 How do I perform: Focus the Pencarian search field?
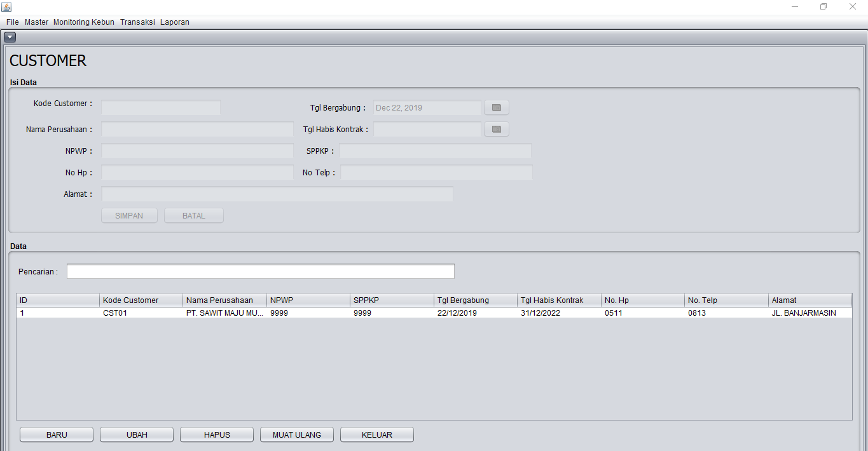tap(261, 271)
